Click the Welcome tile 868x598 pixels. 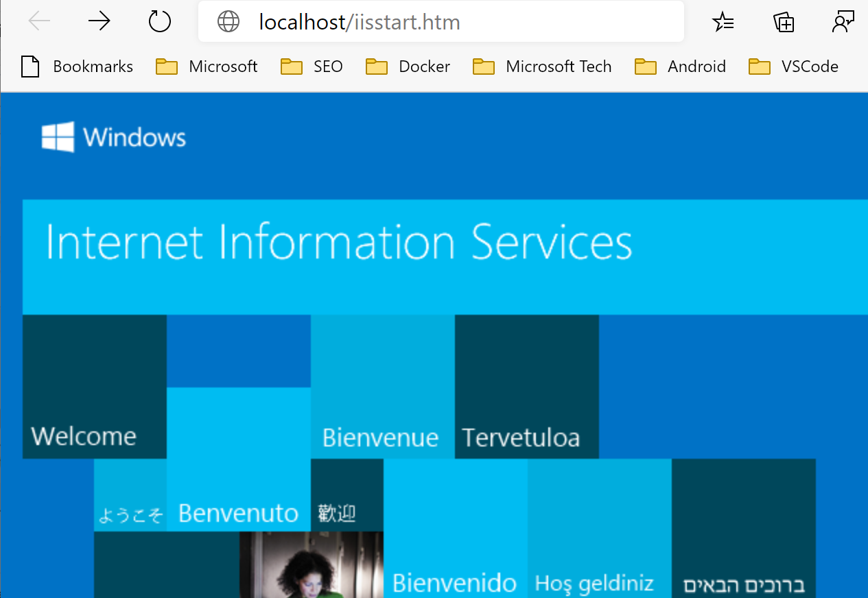[x=95, y=387]
